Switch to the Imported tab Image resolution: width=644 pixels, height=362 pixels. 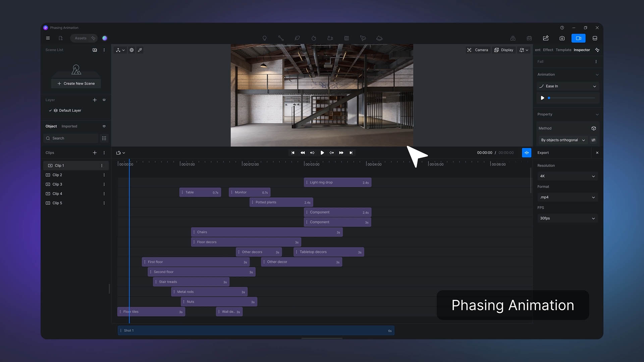coord(69,126)
